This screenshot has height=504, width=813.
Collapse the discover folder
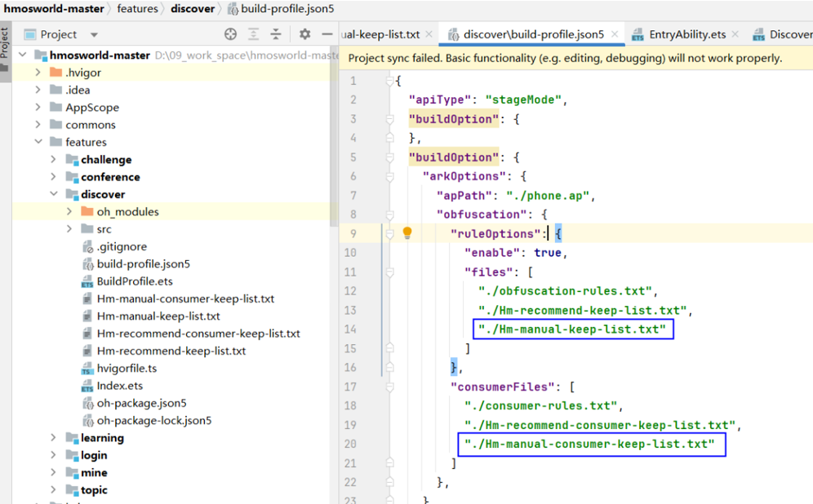(53, 195)
